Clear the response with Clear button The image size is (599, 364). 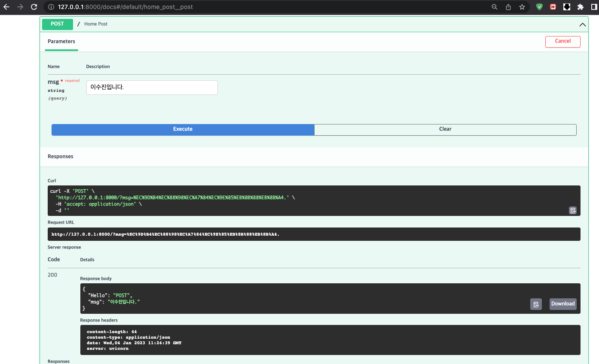tap(445, 129)
